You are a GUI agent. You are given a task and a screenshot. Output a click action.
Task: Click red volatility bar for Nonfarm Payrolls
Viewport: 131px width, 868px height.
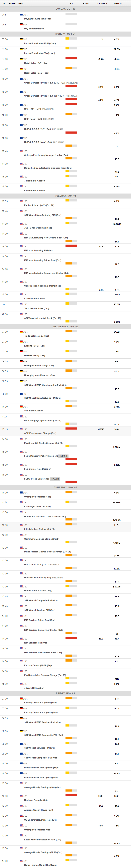71,796
